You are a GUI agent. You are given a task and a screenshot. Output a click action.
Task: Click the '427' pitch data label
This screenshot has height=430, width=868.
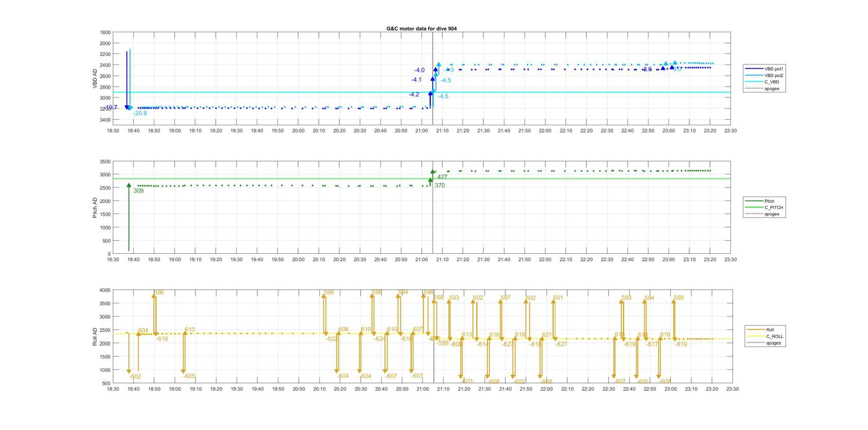[443, 177]
